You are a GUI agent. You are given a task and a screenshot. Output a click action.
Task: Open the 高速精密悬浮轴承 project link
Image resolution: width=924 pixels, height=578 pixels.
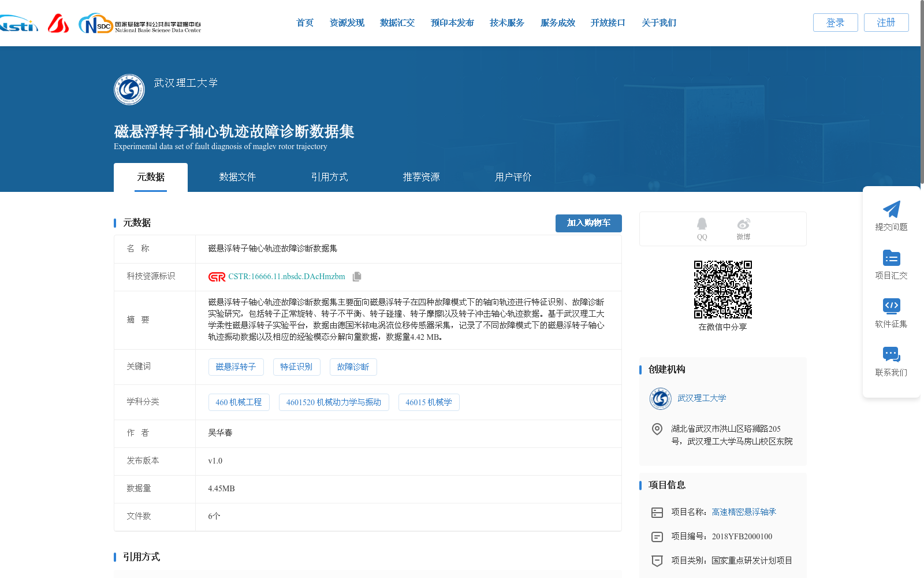(744, 512)
